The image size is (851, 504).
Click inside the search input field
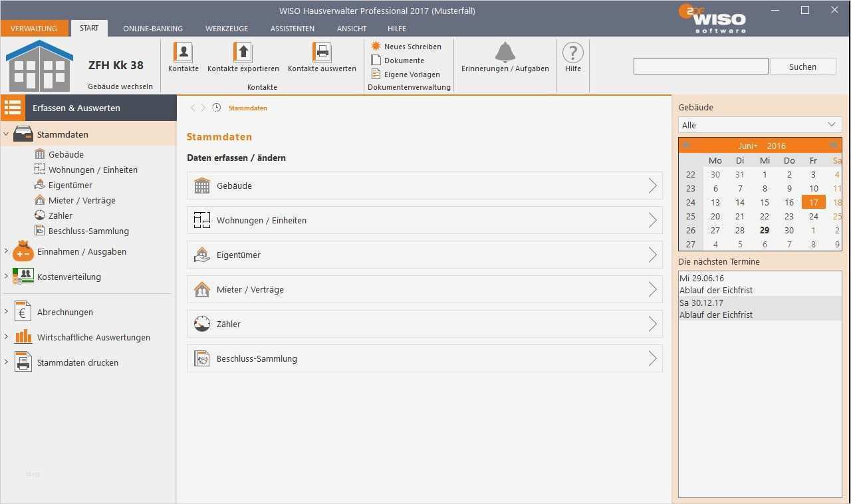tap(700, 66)
